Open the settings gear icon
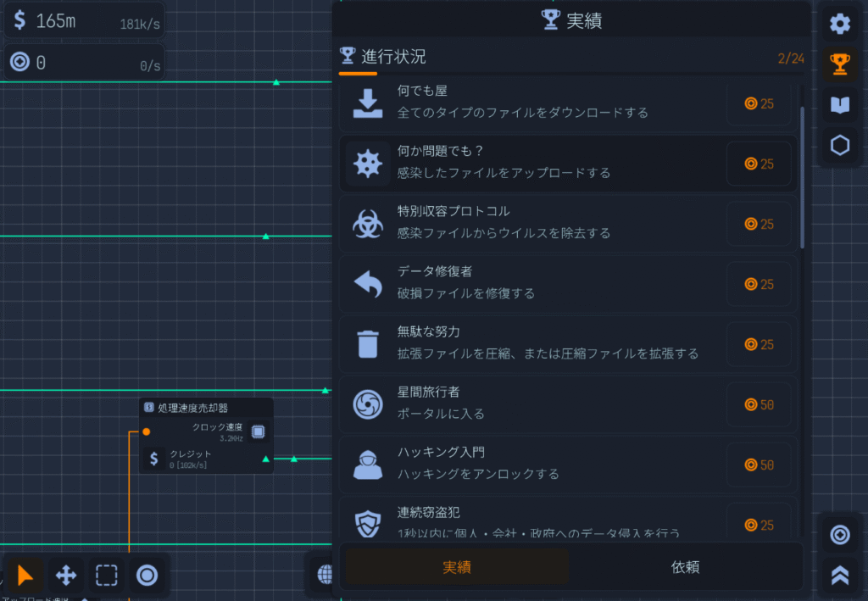 tap(839, 24)
